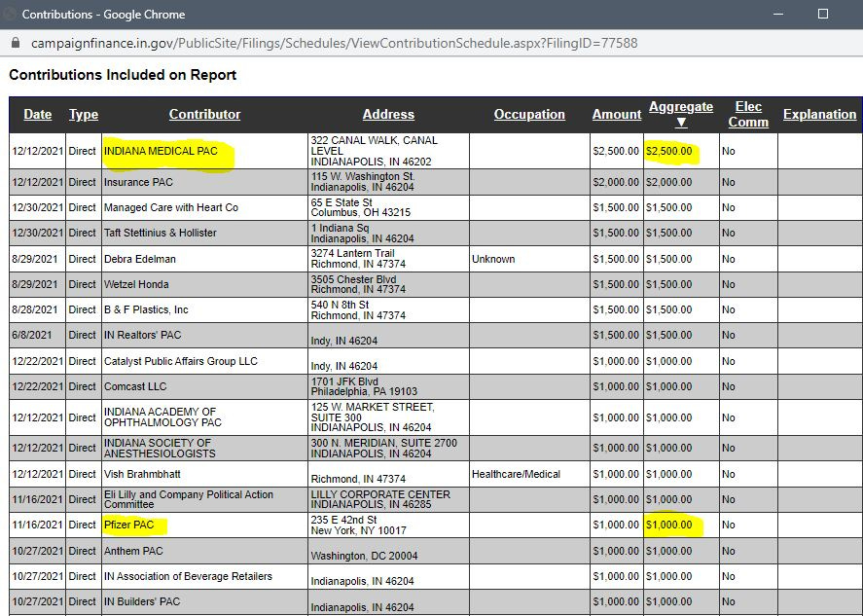Select Taft Stettinius & Hollister cell
863x616 pixels.
204,233
